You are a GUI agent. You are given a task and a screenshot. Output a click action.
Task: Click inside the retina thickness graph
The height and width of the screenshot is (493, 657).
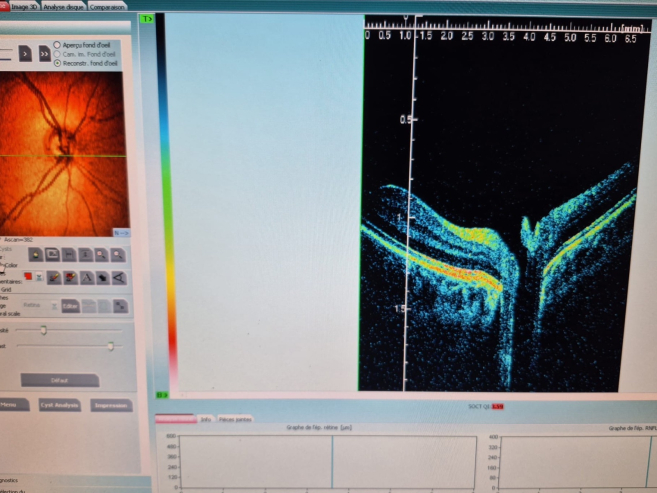[x=328, y=462]
